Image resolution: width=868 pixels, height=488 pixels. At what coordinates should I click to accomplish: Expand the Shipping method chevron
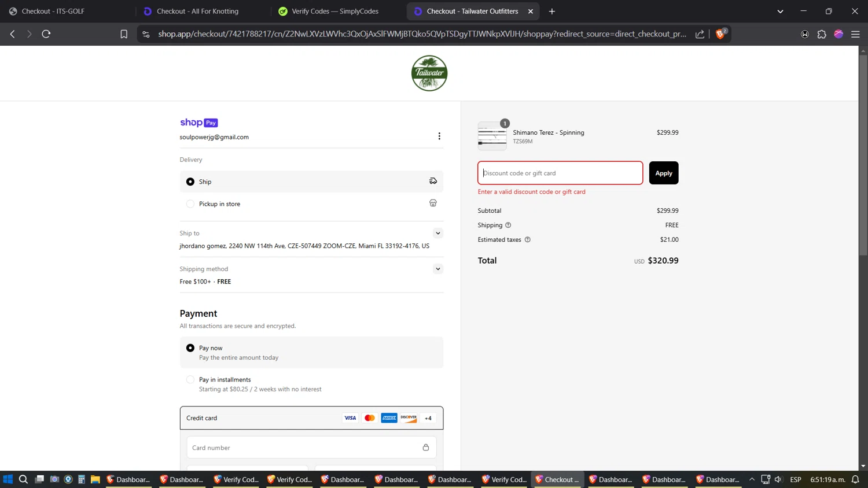(x=438, y=269)
